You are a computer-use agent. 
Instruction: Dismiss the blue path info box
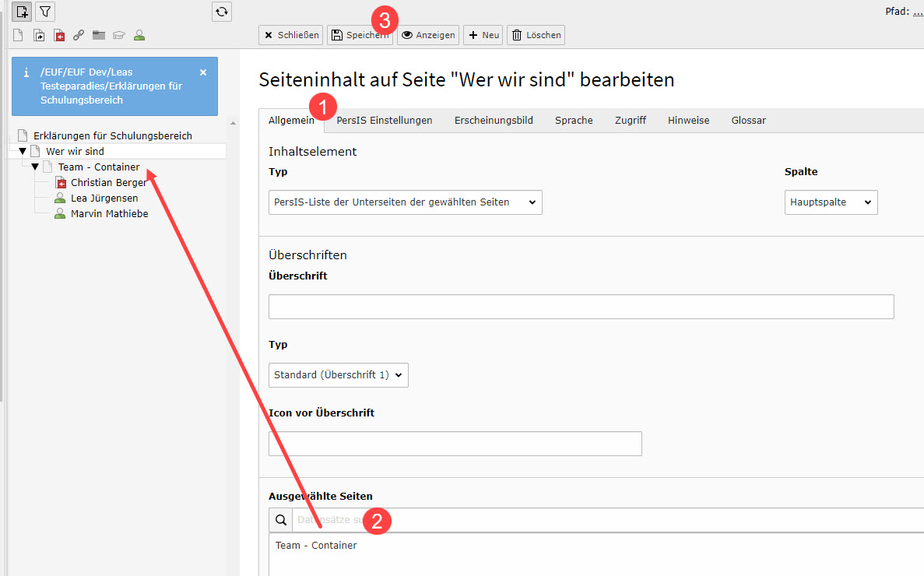pyautogui.click(x=203, y=72)
